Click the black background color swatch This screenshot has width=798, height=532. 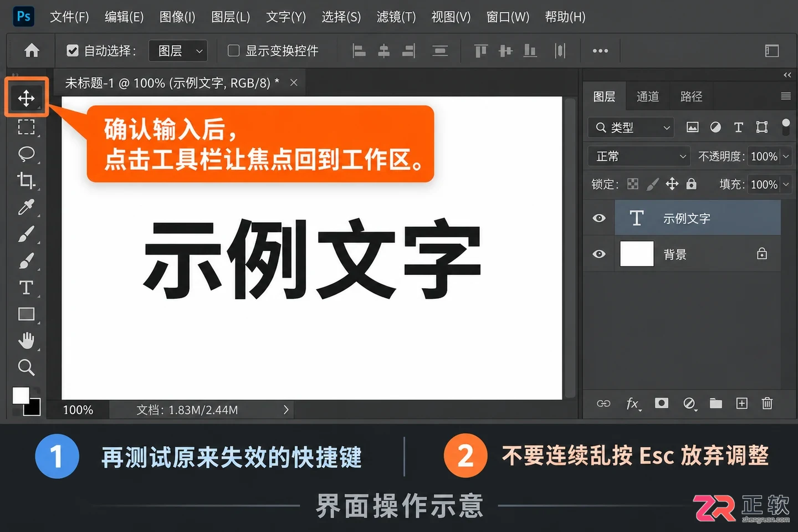(34, 408)
